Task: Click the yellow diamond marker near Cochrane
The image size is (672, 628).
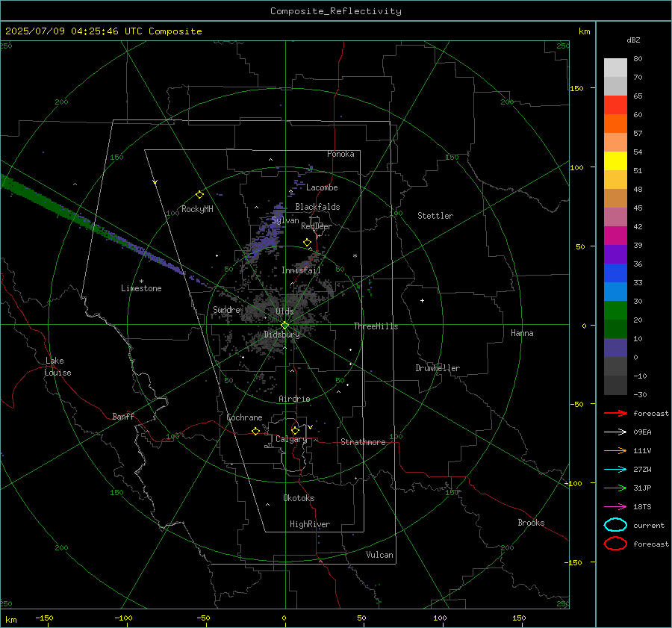Action: pyautogui.click(x=255, y=432)
